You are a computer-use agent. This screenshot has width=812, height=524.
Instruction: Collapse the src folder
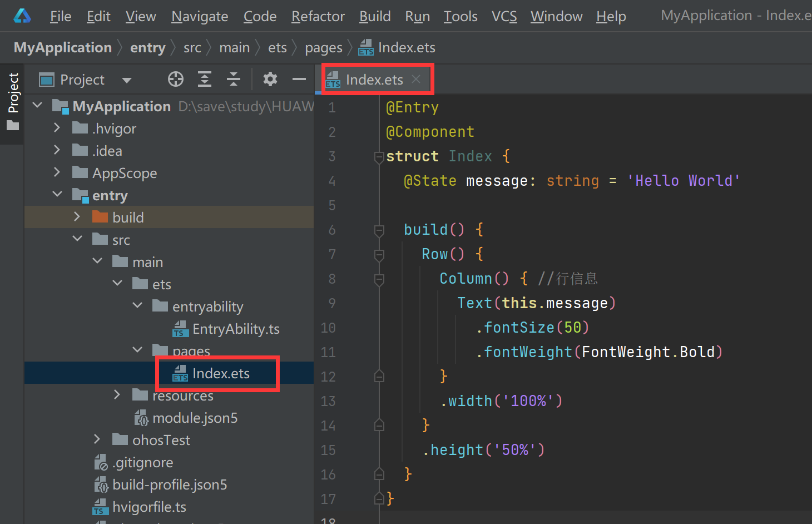point(77,239)
